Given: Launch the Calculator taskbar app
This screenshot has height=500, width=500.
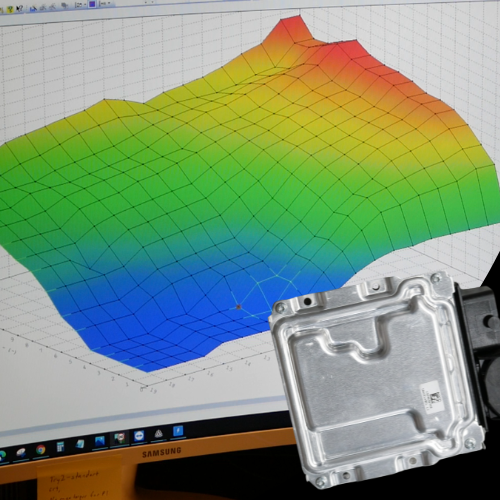Looking at the screenshot, I should point(60,447).
